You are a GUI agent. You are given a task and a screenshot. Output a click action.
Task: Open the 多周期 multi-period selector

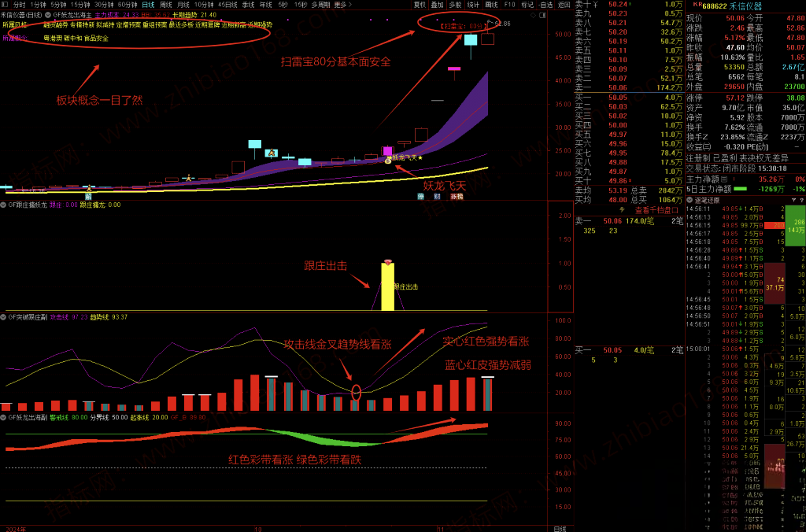(x=320, y=4)
